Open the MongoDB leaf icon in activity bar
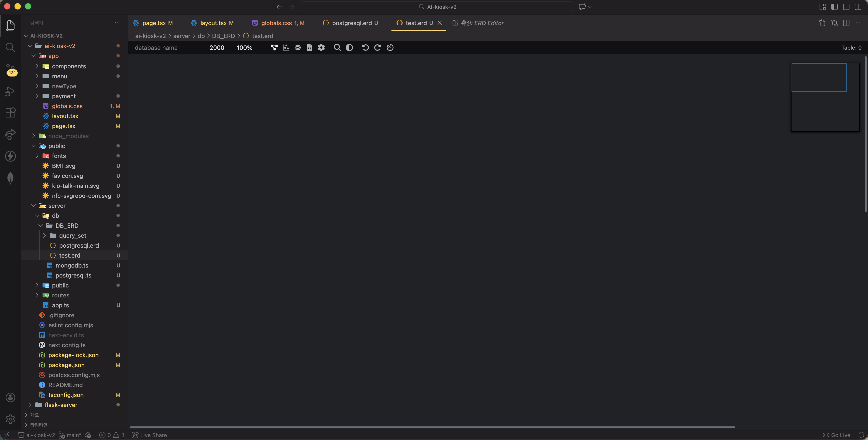Screen dimensions: 868x440 10,178
